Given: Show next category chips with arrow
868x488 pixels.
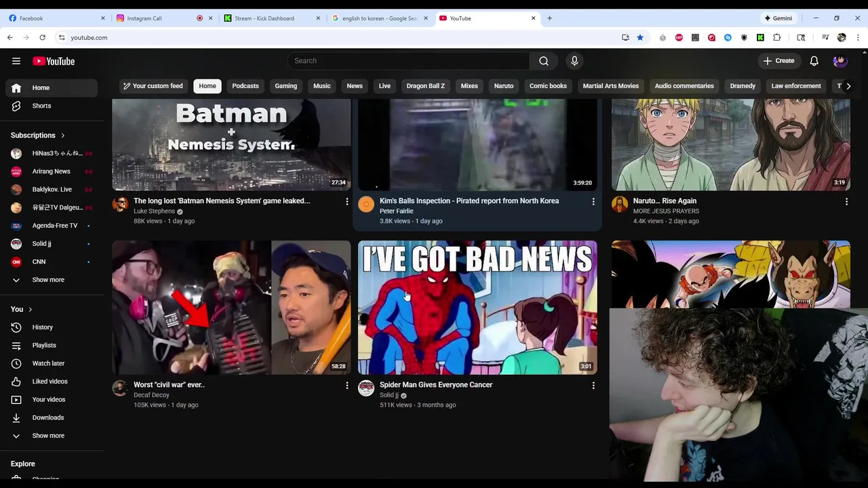Looking at the screenshot, I should pos(848,86).
